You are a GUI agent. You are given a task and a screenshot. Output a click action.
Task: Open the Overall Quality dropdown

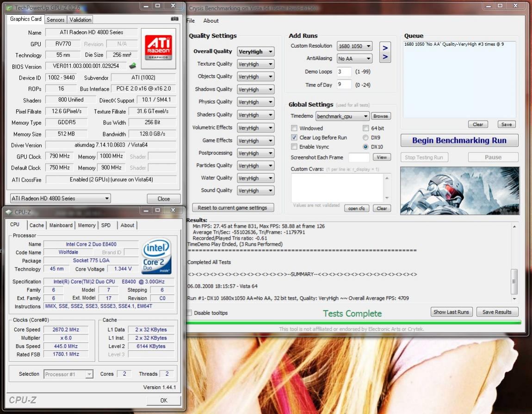coord(255,51)
